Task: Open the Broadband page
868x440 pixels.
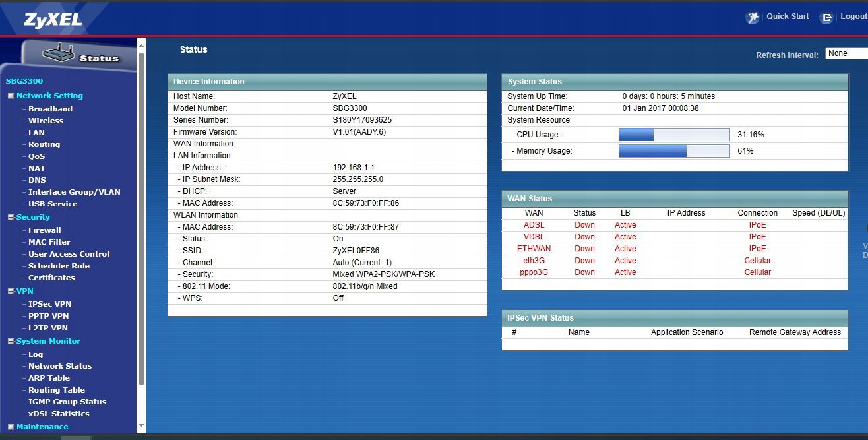Action: tap(50, 109)
